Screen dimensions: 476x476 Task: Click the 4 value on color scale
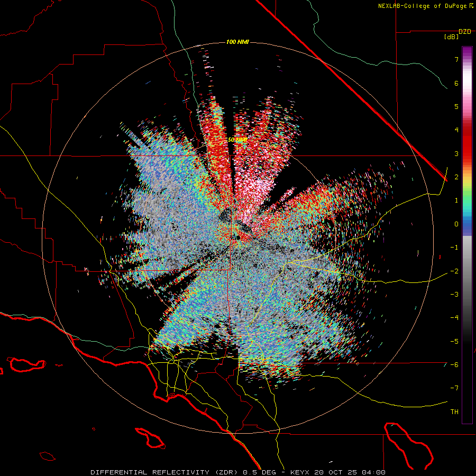[x=456, y=130]
